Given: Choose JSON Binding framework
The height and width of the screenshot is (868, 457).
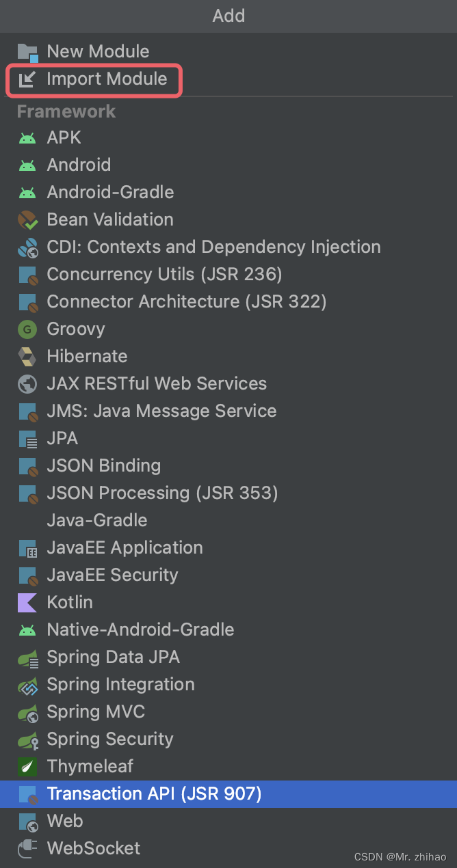Looking at the screenshot, I should click(x=103, y=465).
